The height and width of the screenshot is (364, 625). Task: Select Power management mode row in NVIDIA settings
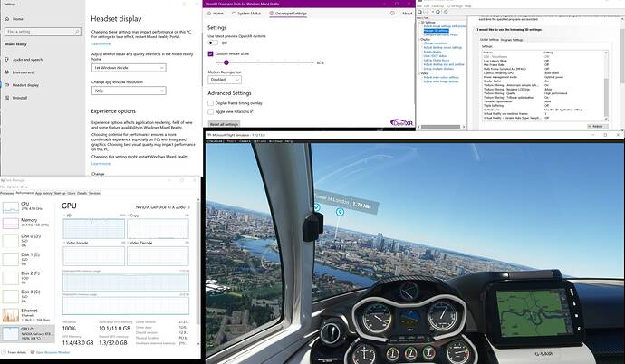(543, 77)
